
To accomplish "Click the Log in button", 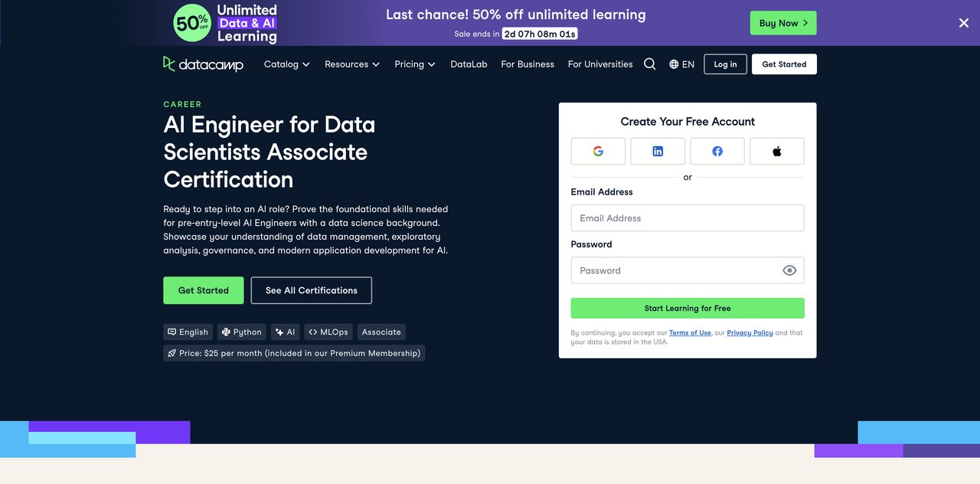I will pos(725,64).
